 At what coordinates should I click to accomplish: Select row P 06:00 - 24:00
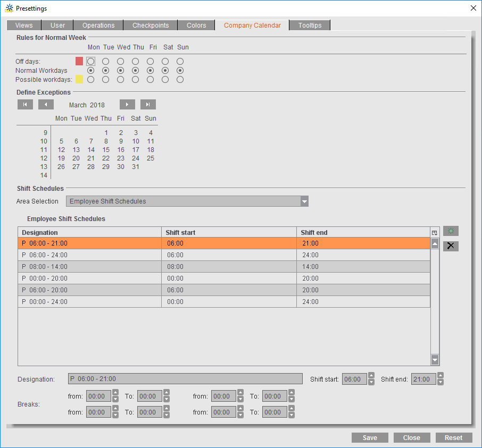click(224, 255)
